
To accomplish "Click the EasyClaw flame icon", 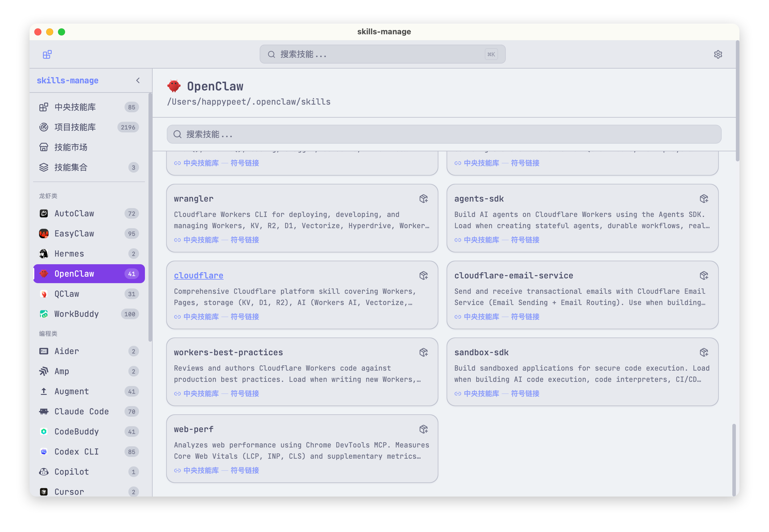I will (44, 233).
